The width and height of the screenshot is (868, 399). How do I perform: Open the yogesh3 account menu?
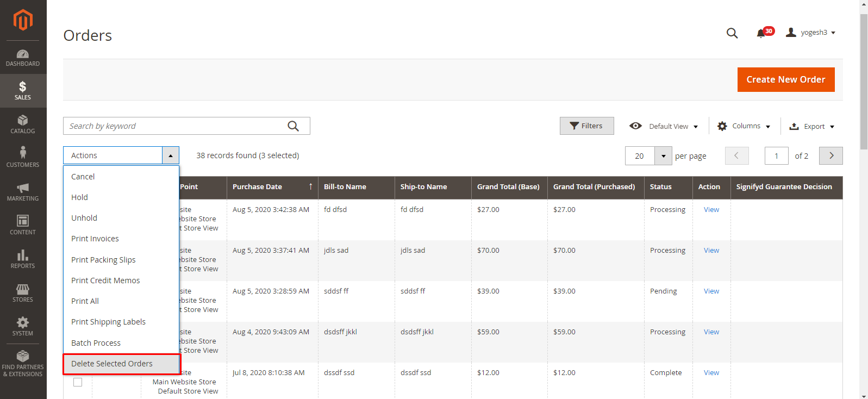pos(811,33)
